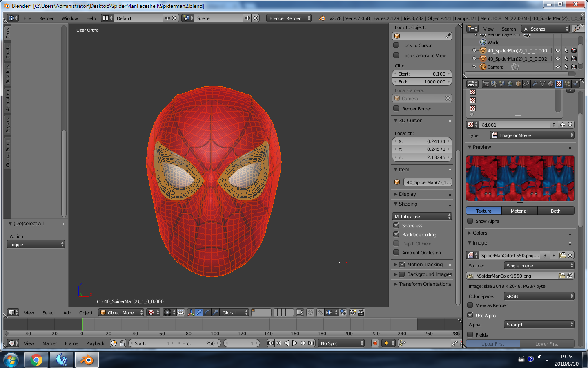This screenshot has height=368, width=588.
Task: Open the World properties tab (globe icon)
Action: tap(510, 84)
